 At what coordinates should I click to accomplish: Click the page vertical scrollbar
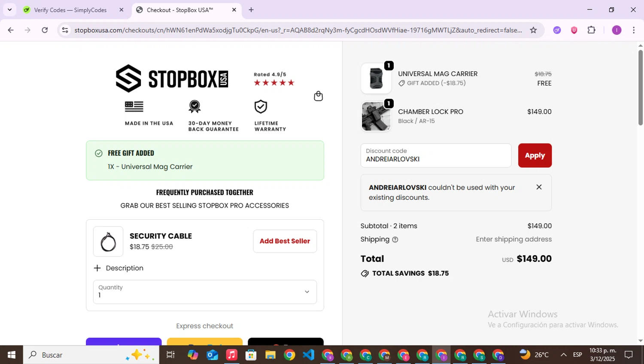(640, 88)
